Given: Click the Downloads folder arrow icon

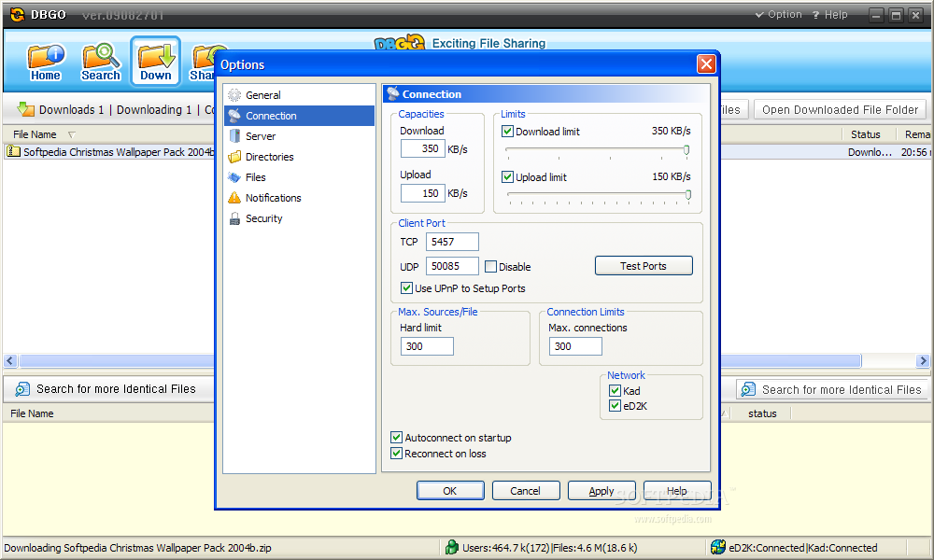Looking at the screenshot, I should [x=25, y=109].
